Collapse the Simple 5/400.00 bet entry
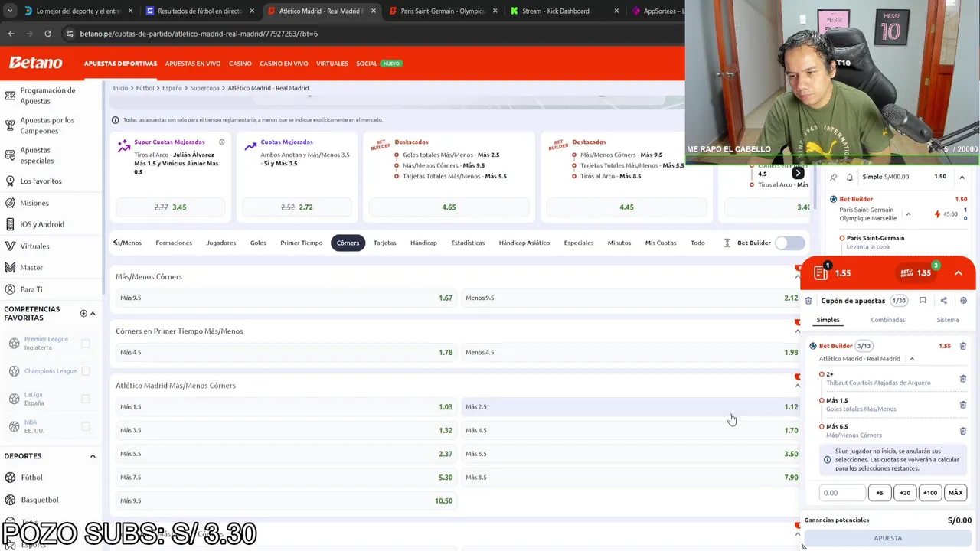This screenshot has width=980, height=551. (x=962, y=177)
